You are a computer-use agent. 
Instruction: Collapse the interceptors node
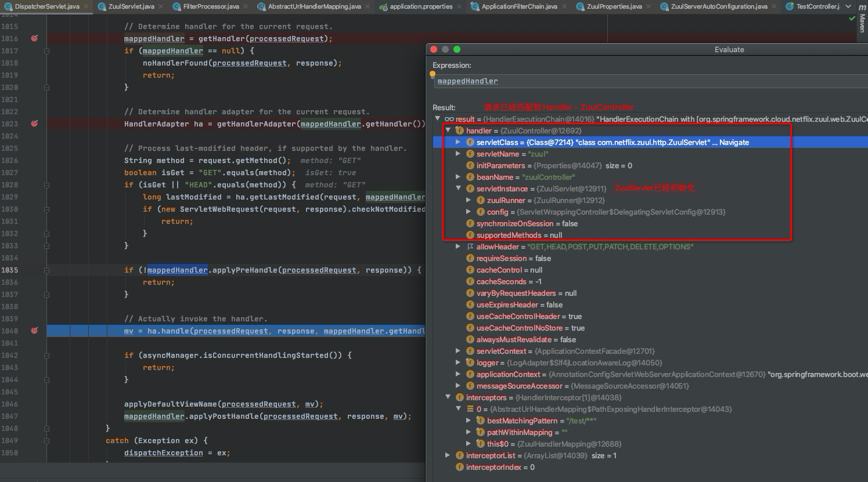448,397
